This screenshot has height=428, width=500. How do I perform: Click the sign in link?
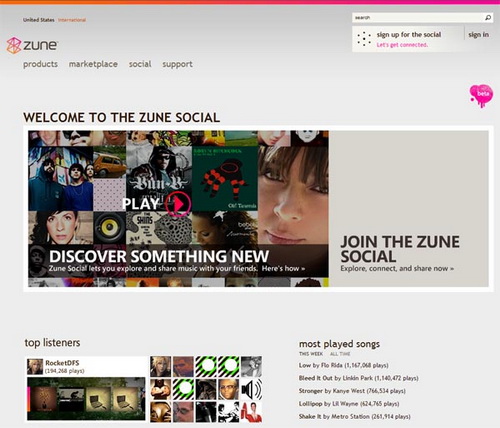(478, 35)
